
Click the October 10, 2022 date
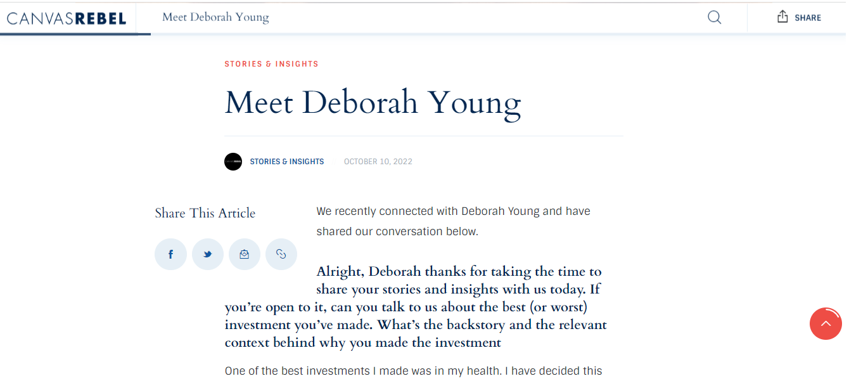[x=378, y=162]
